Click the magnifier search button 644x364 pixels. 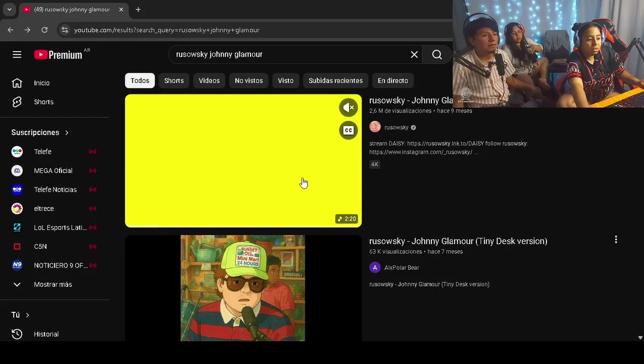pyautogui.click(x=437, y=55)
